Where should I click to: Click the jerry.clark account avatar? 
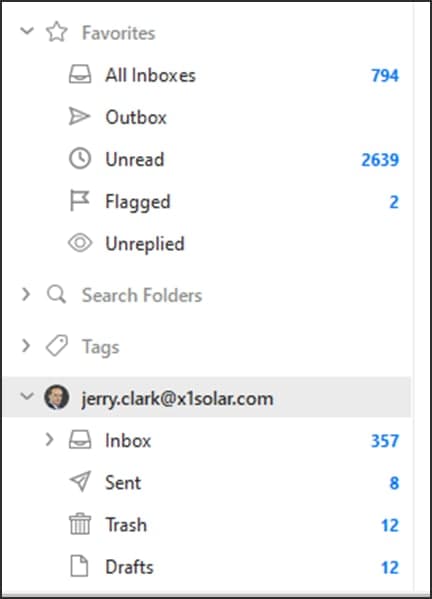[x=57, y=397]
